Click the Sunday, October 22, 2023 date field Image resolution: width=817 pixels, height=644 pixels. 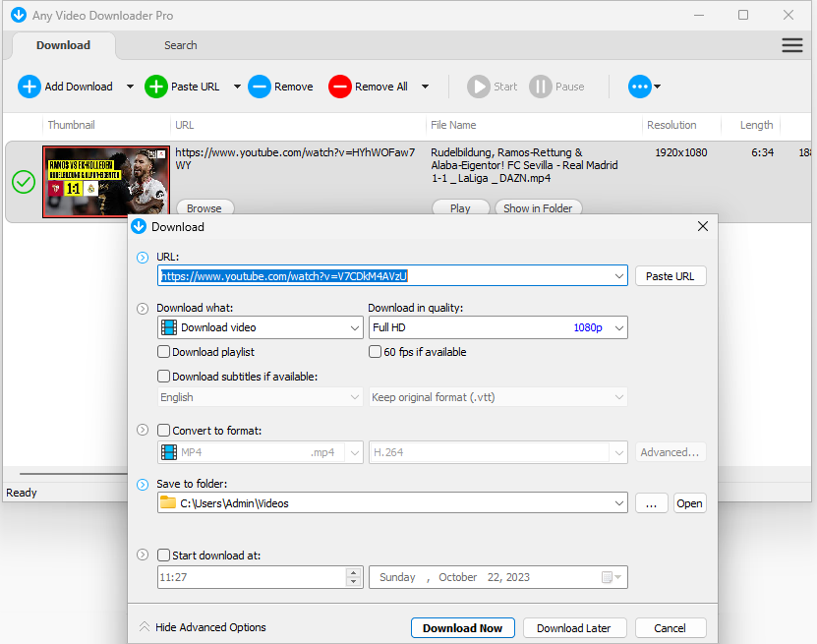[498, 577]
